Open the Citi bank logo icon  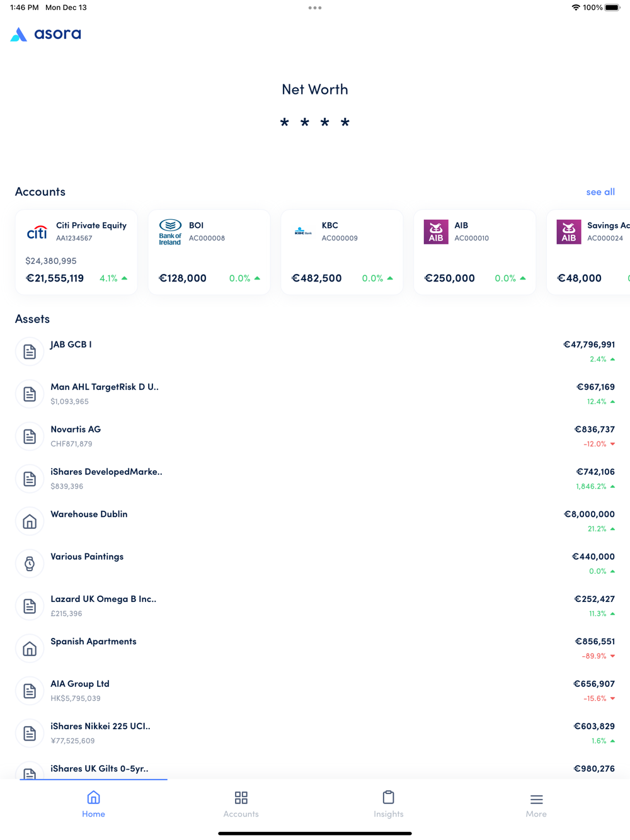tap(37, 232)
